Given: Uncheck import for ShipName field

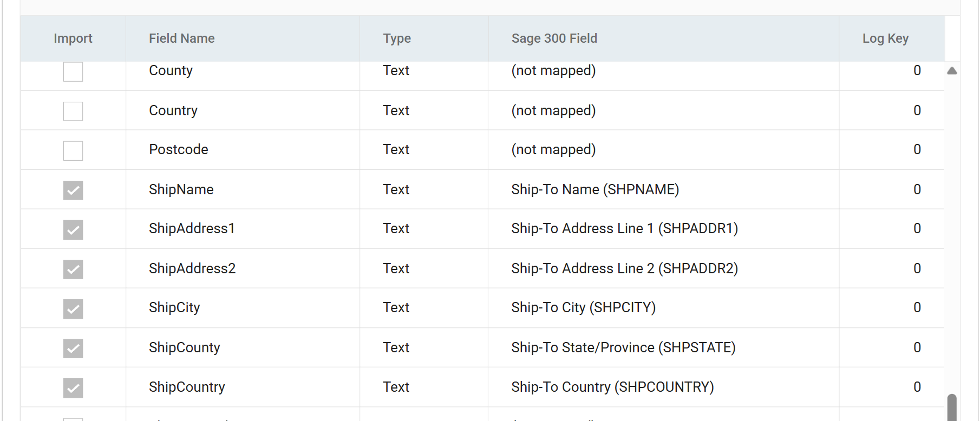Looking at the screenshot, I should click(x=73, y=190).
